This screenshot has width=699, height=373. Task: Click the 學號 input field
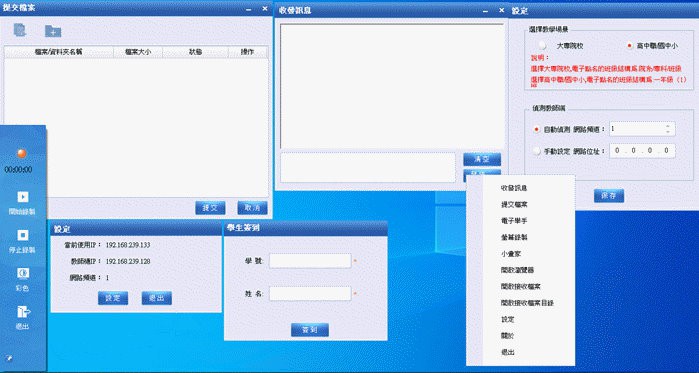pyautogui.click(x=310, y=261)
